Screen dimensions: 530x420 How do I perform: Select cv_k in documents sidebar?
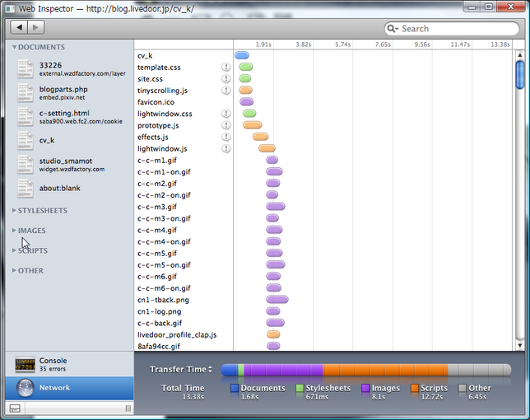(x=70, y=141)
